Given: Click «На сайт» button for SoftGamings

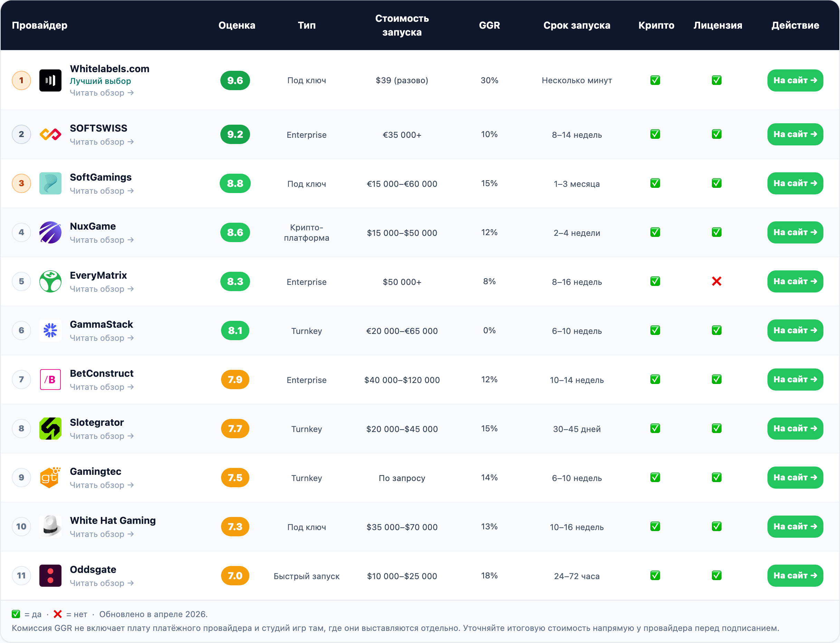Looking at the screenshot, I should click(x=795, y=183).
